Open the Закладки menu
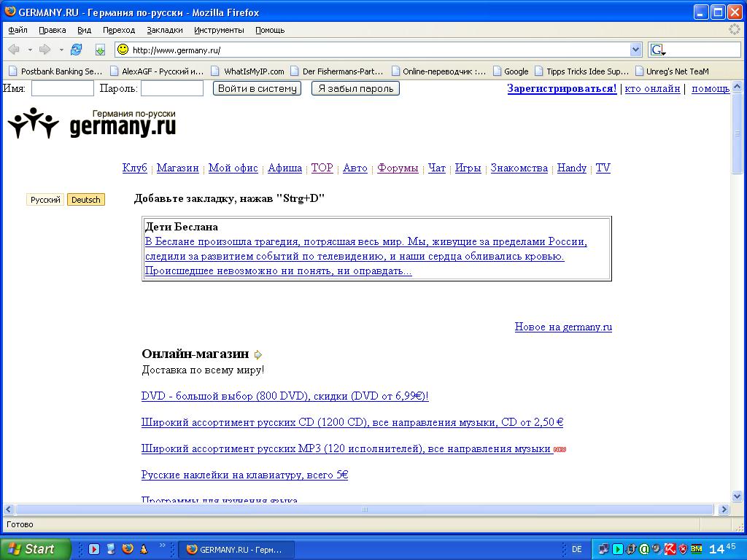 coord(165,30)
